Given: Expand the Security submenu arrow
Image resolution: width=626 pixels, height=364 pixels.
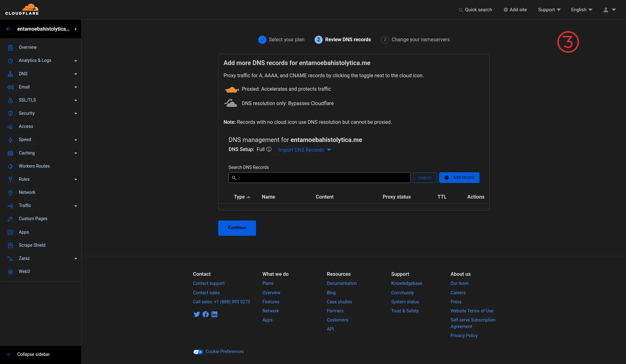Looking at the screenshot, I should (x=76, y=114).
